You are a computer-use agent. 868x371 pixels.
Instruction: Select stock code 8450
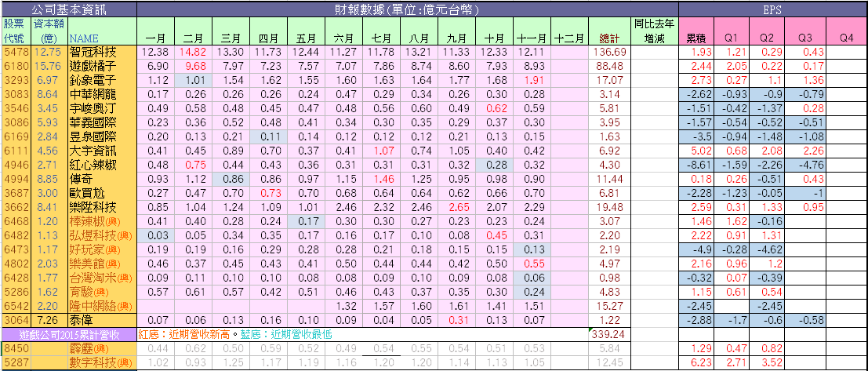(15, 349)
